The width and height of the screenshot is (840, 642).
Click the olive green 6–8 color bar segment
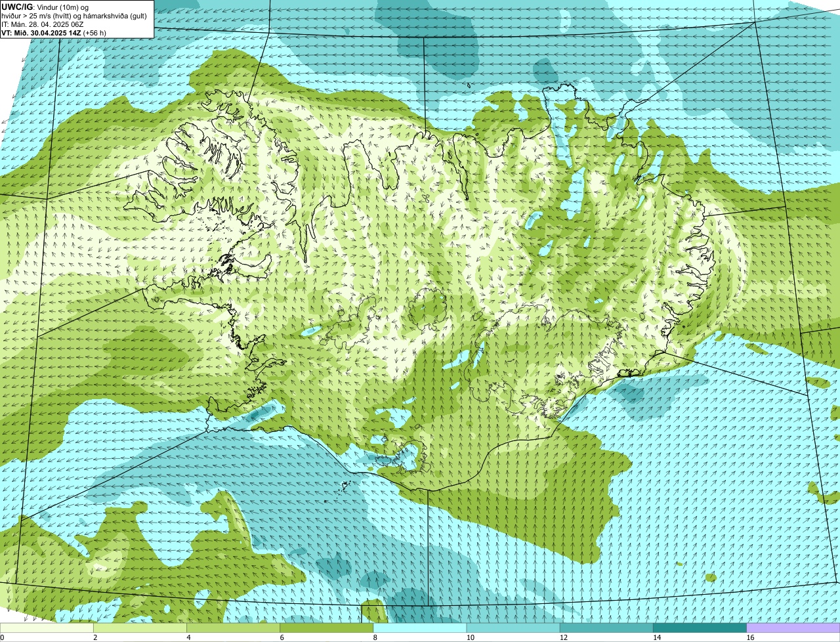pyautogui.click(x=327, y=628)
